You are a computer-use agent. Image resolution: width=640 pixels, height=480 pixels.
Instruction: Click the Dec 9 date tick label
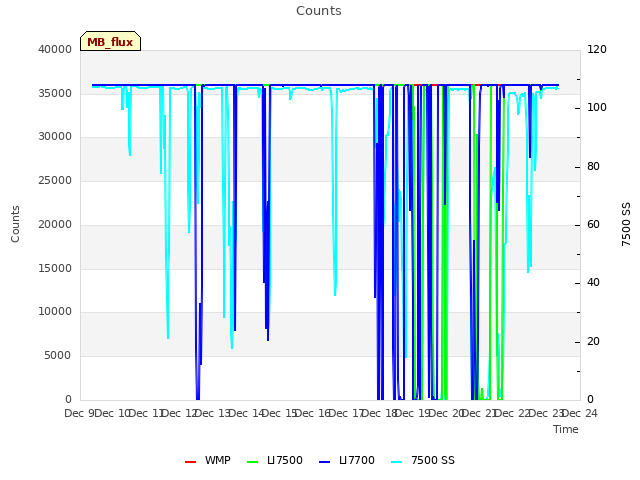click(79, 413)
